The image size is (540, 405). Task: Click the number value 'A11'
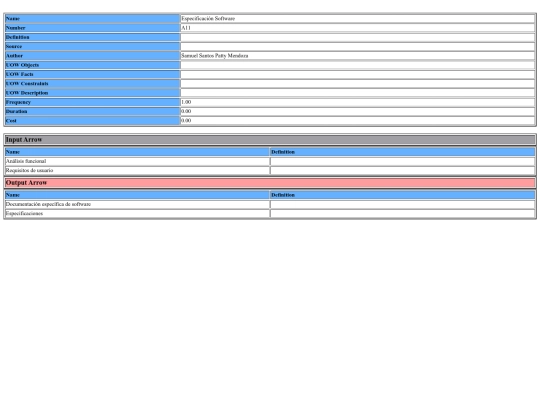pos(186,28)
